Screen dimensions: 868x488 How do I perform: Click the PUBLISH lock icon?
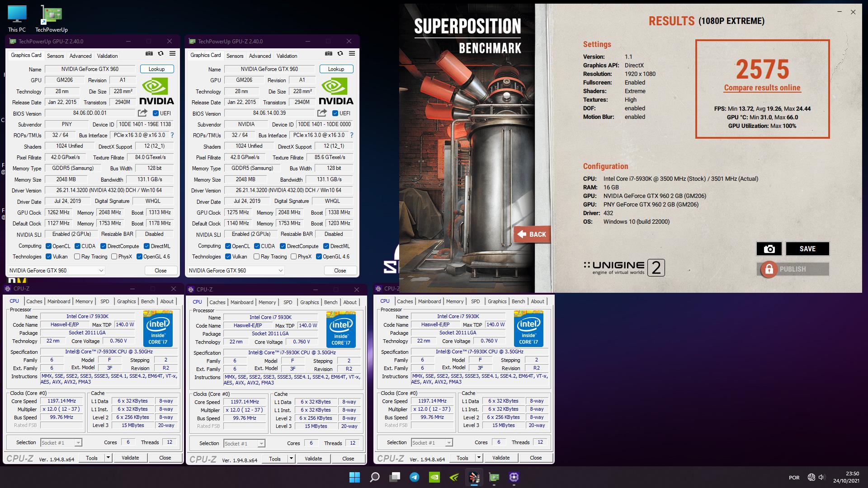click(769, 269)
